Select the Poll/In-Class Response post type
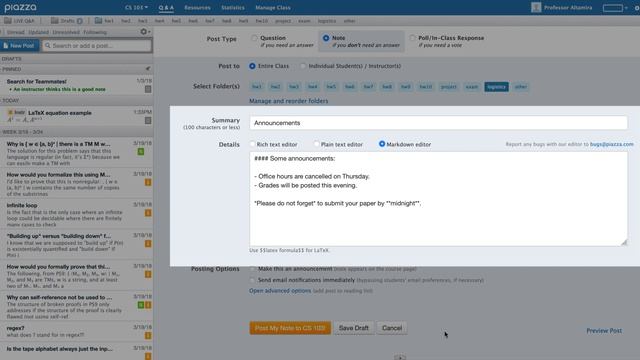The height and width of the screenshot is (360, 640). [412, 38]
